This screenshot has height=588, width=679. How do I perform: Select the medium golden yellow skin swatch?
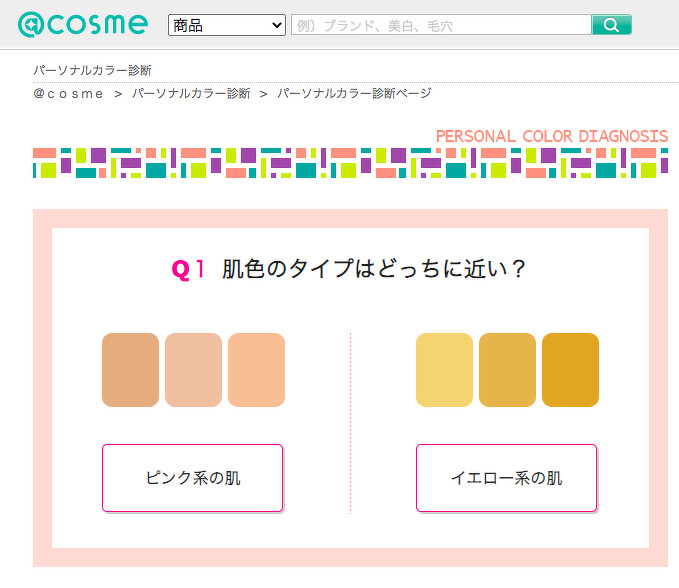[508, 370]
